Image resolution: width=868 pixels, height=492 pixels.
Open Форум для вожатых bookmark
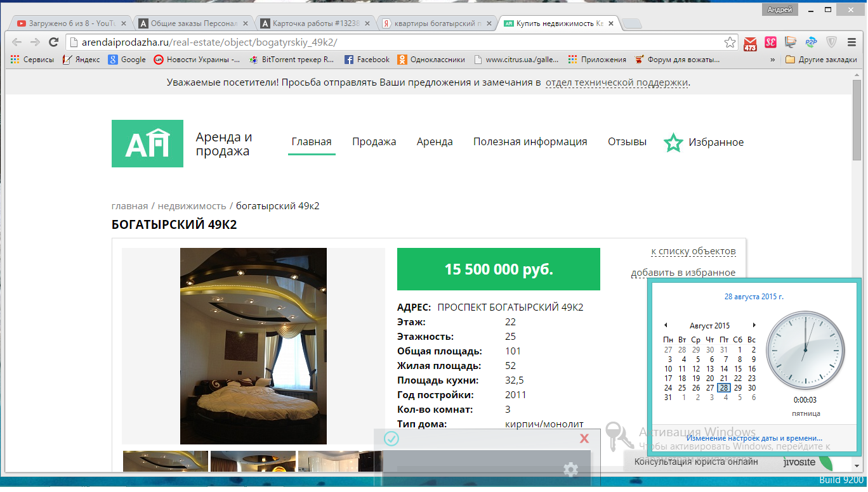point(677,60)
